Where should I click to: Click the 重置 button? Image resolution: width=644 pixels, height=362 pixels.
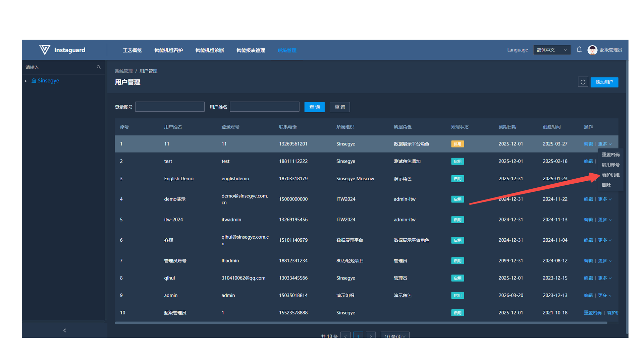pos(340,107)
